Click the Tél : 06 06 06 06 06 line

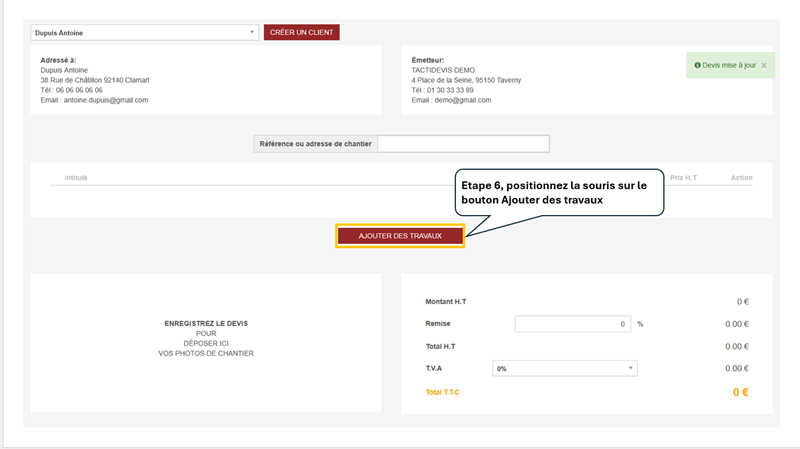coord(71,90)
